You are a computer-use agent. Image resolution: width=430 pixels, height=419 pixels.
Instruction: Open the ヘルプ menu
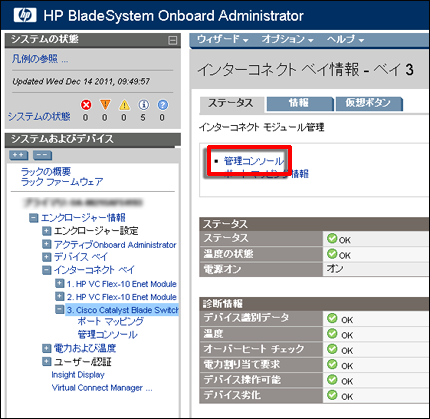click(345, 39)
